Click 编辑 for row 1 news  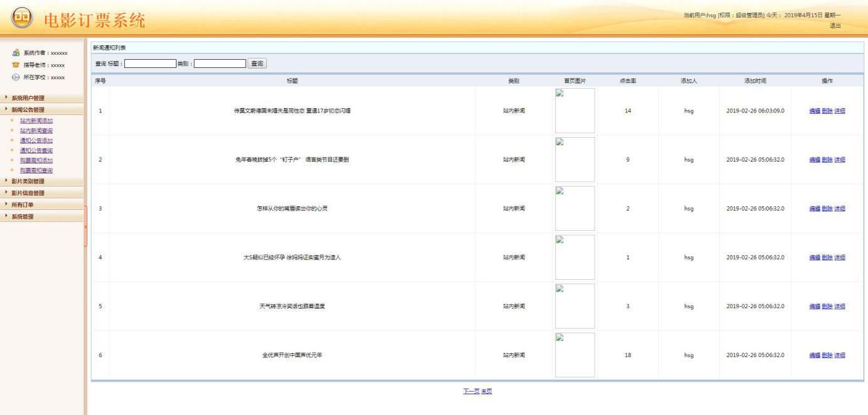815,111
